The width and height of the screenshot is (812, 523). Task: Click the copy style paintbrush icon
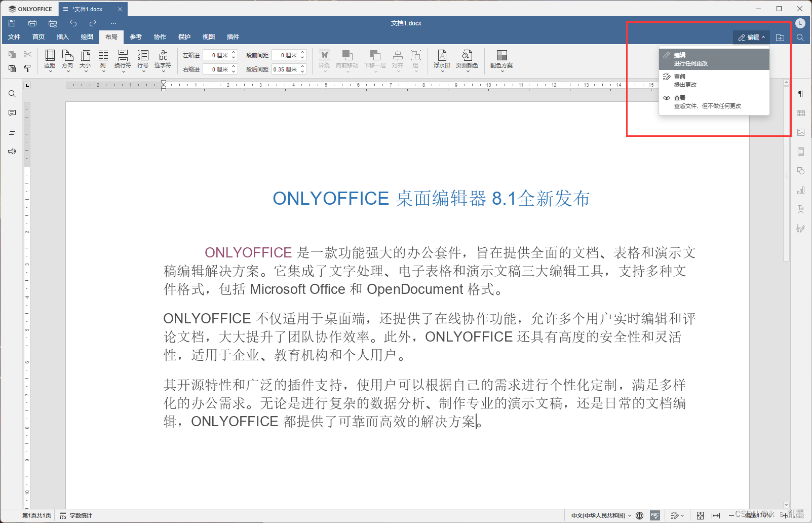click(x=28, y=68)
